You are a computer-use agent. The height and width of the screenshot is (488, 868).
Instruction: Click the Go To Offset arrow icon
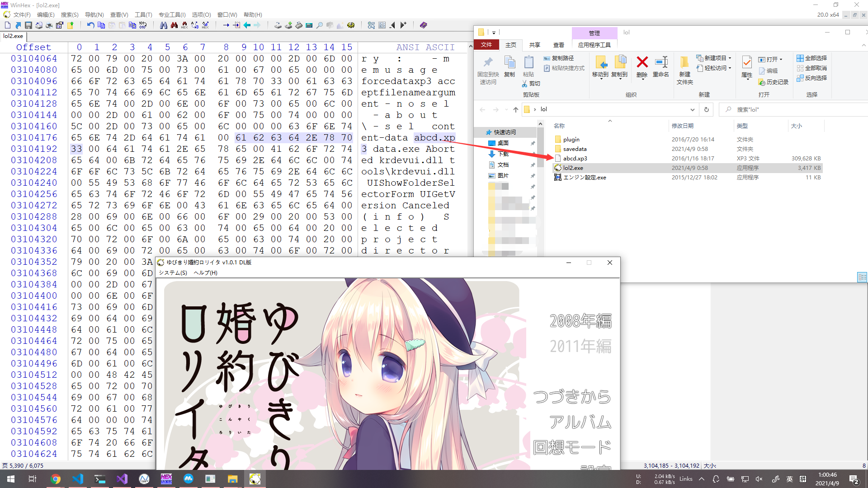pyautogui.click(x=226, y=25)
